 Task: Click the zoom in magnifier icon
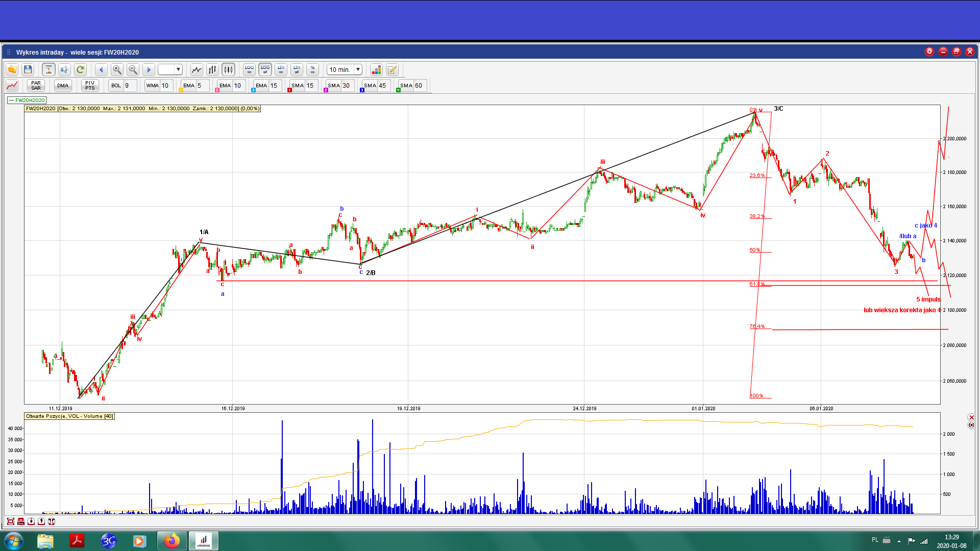(x=117, y=69)
